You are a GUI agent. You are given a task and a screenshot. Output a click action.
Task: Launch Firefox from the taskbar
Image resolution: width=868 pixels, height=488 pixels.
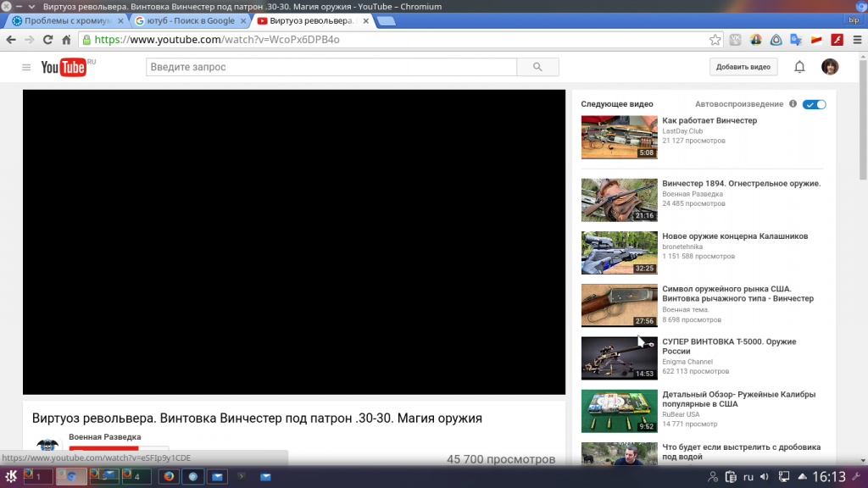coord(169,476)
